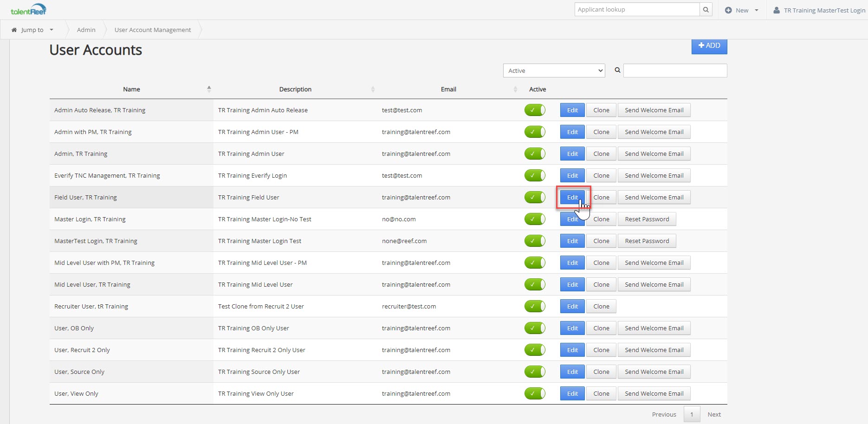Disable active toggle for Master Login user
This screenshot has height=424, width=868.
click(x=535, y=219)
